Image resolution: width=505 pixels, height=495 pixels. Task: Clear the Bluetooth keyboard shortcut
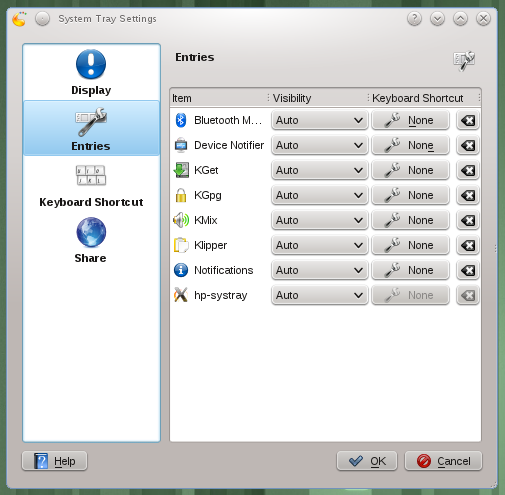(x=468, y=120)
